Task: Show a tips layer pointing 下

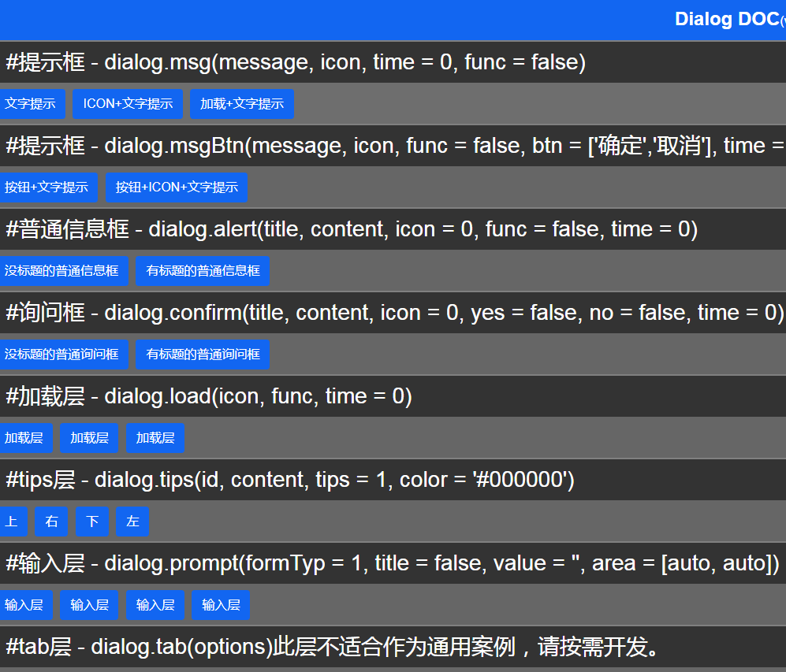Action: [x=91, y=522]
